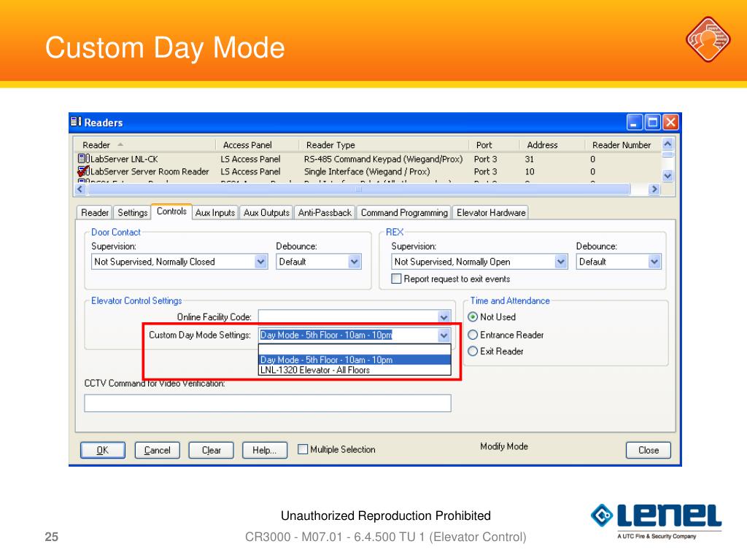Choose Day Mode - 5th Floor option in list
This screenshot has width=747, height=560.
pyautogui.click(x=355, y=360)
